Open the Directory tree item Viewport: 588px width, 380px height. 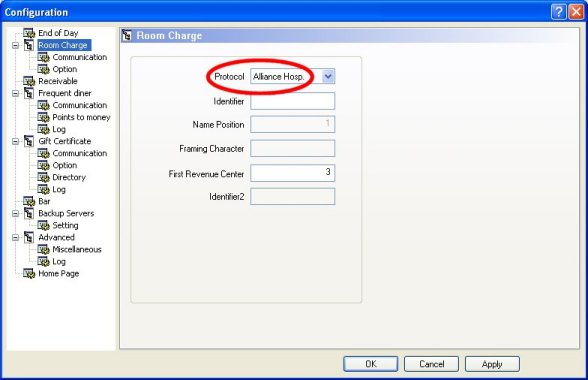click(x=69, y=177)
